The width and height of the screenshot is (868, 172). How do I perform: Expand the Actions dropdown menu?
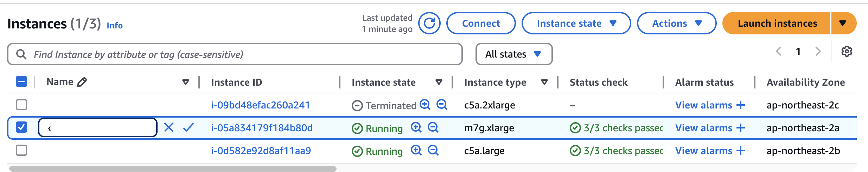pyautogui.click(x=676, y=23)
